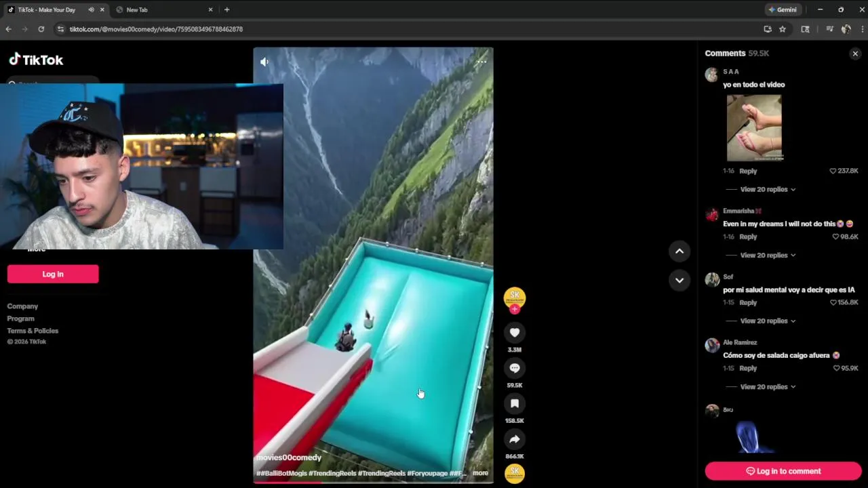Screen dimensions: 868x488
Task: Open the media controls icon in toolbar
Action: 829,29
